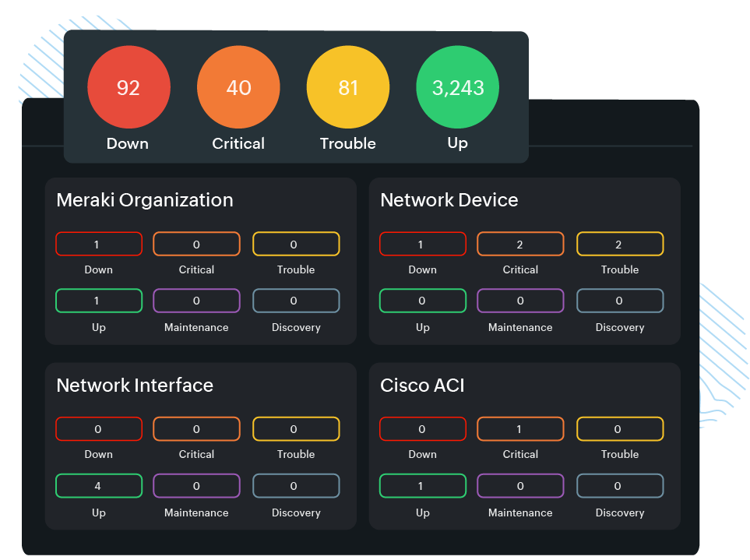
Task: Click Network Device Down count box
Action: click(422, 245)
